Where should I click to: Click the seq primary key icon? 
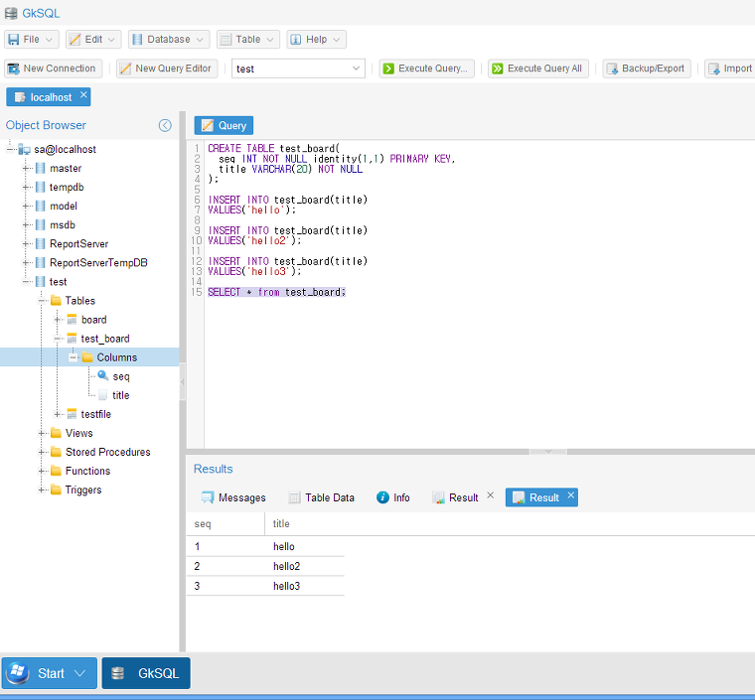(x=103, y=375)
